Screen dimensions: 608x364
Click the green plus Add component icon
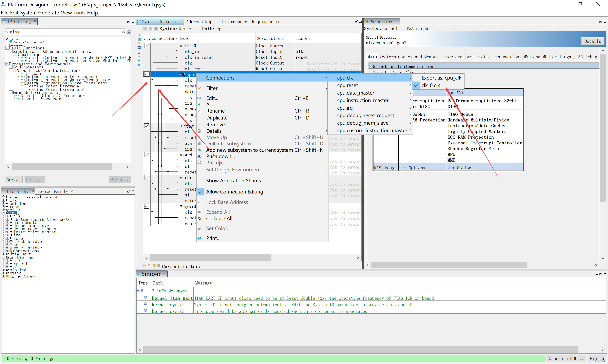tap(139, 35)
